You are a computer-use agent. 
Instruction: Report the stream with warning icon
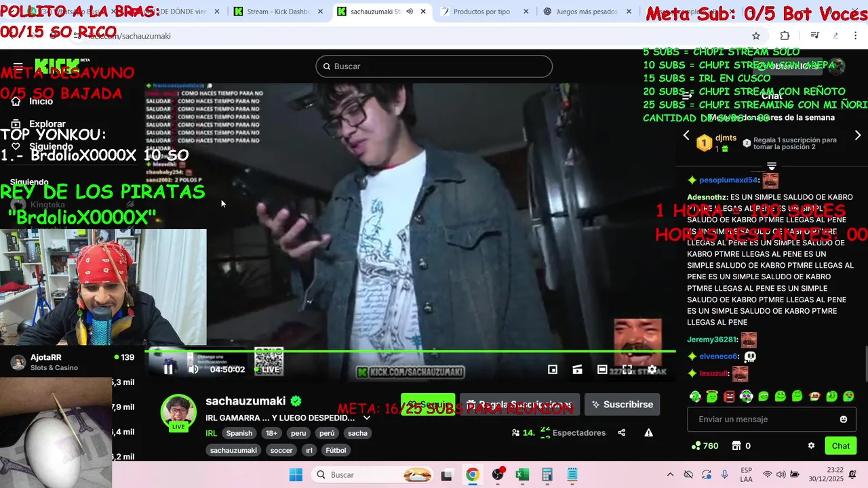point(648,432)
